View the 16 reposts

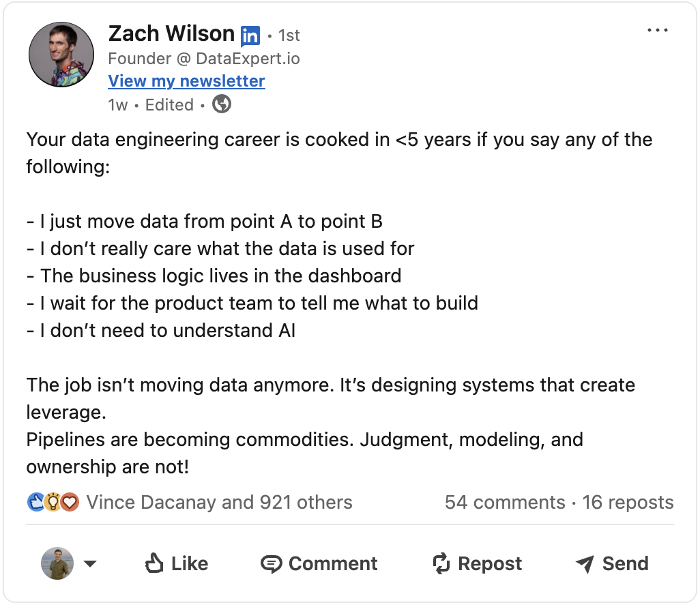pyautogui.click(x=627, y=502)
